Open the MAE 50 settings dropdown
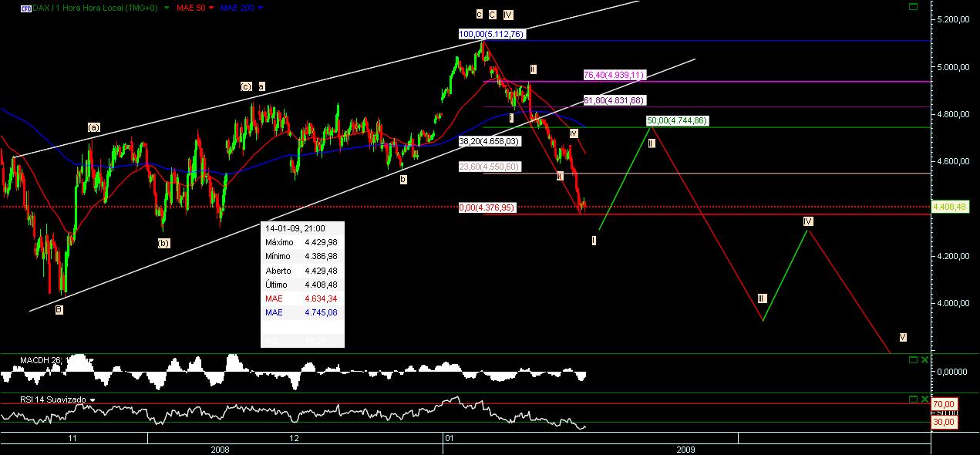The image size is (980, 455). (x=211, y=7)
